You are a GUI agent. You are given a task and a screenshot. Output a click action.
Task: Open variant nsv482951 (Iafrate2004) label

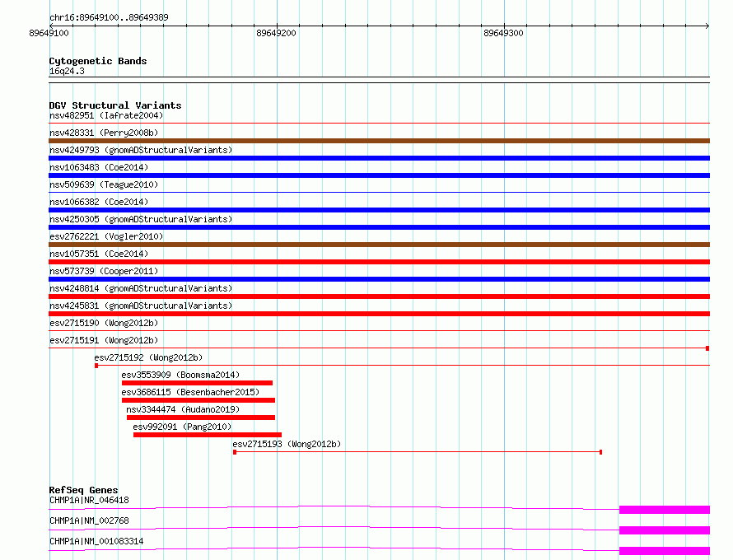(106, 115)
